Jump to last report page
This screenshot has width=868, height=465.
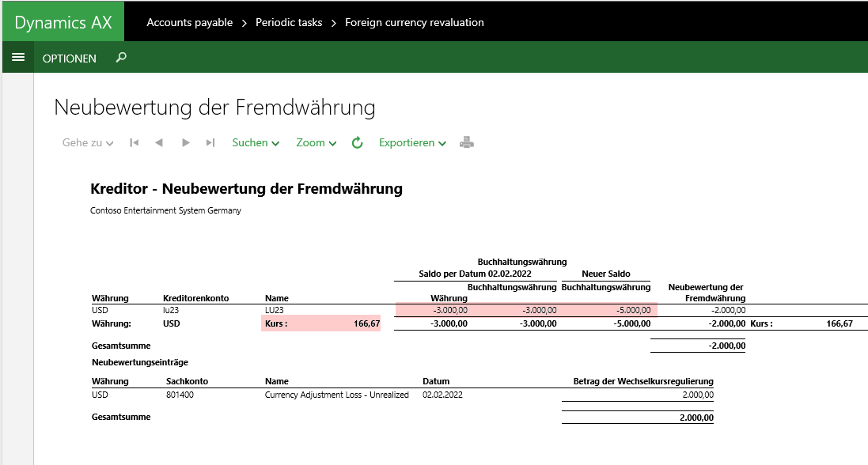point(210,143)
